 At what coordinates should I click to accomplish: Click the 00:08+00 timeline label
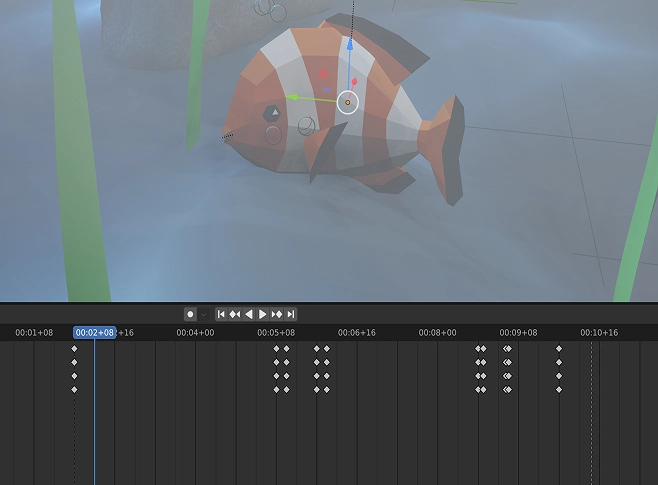pos(437,333)
